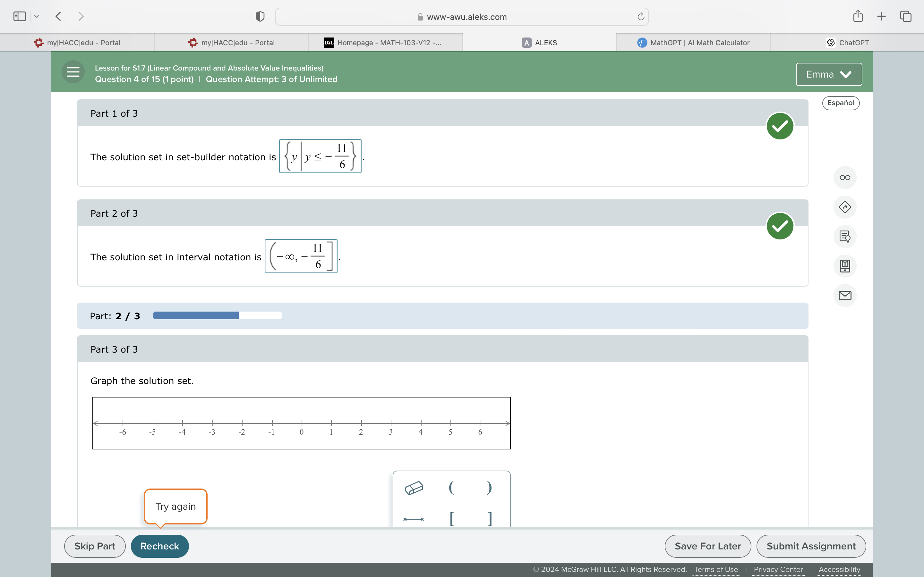Select the line segment with endpoints tool
The width and height of the screenshot is (924, 577).
point(414,519)
